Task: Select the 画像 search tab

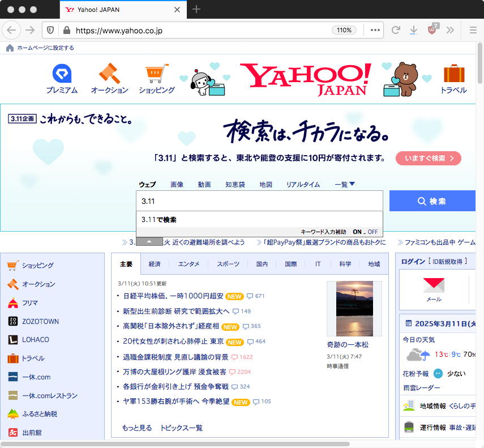Action: point(177,184)
